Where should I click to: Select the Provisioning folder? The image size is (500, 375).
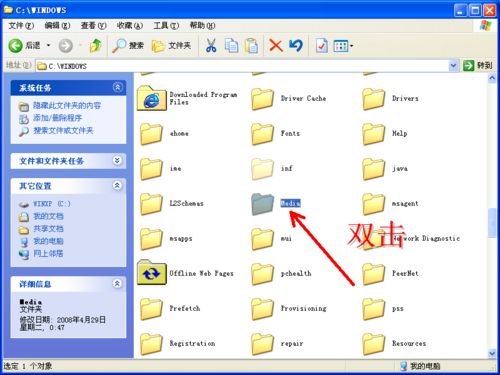(289, 309)
